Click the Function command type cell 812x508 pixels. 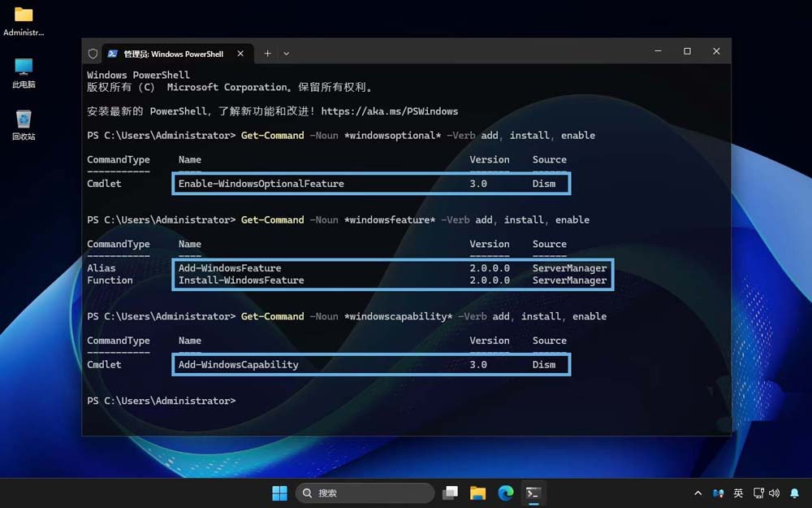pos(110,280)
